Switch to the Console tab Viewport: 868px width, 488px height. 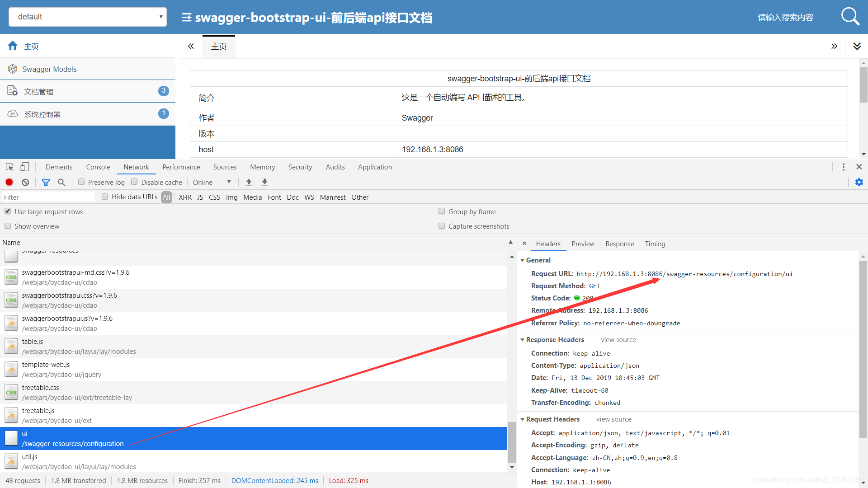pyautogui.click(x=98, y=167)
